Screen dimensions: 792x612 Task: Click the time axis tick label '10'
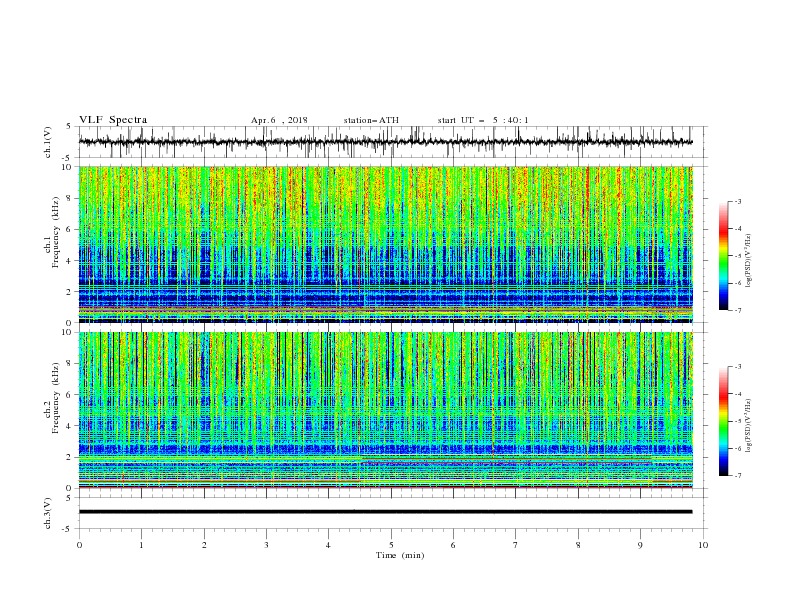pos(703,545)
